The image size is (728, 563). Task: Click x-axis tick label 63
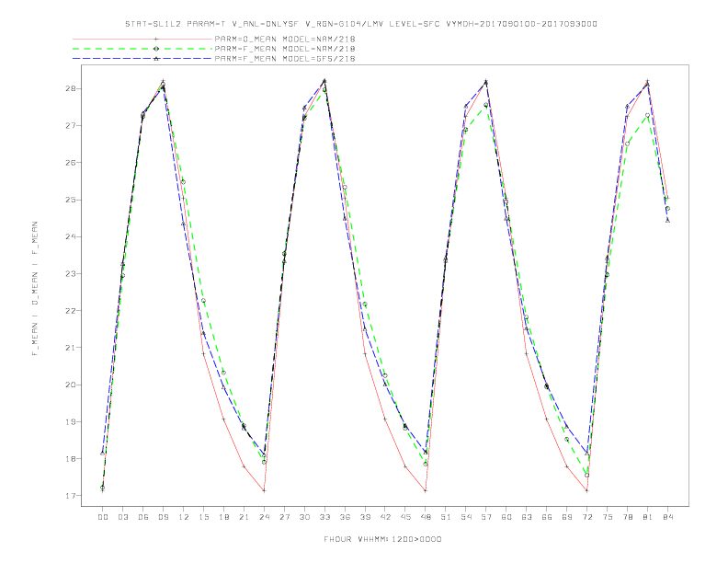[527, 517]
